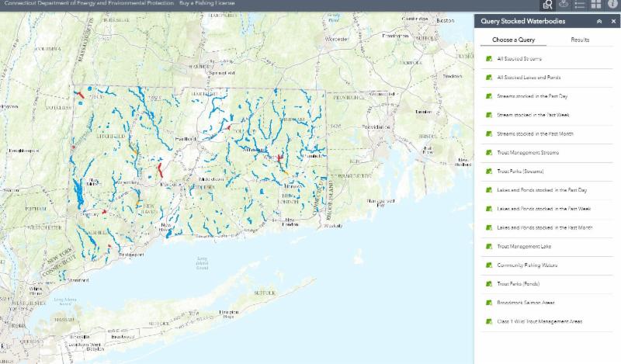Viewport: 621px width, 364px height.
Task: Collapse the Query Stocked Waterbodies panel
Action: point(599,22)
